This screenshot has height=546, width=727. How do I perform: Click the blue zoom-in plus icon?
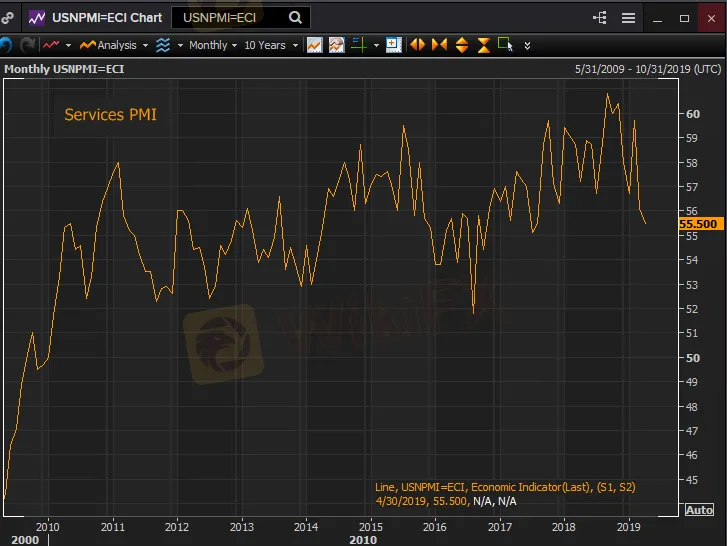point(393,45)
